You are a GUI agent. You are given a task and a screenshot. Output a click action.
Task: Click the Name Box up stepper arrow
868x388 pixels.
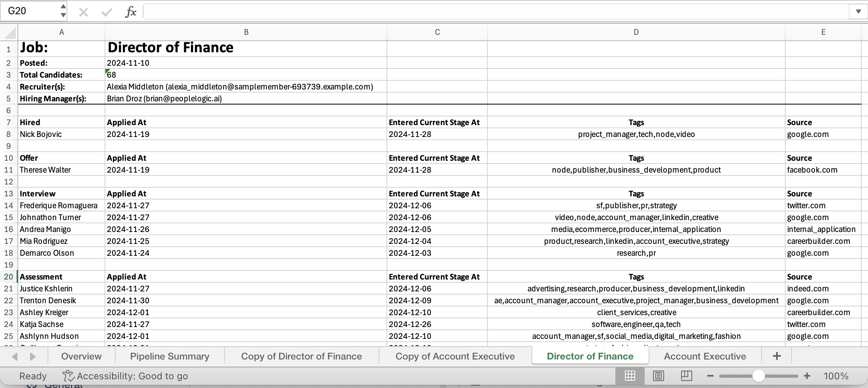coord(63,6)
